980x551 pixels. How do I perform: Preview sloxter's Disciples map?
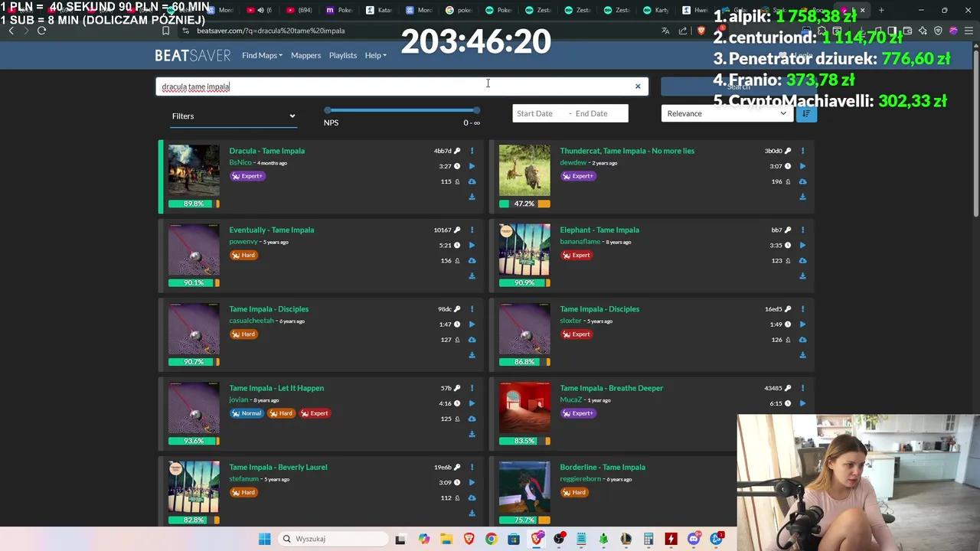802,324
